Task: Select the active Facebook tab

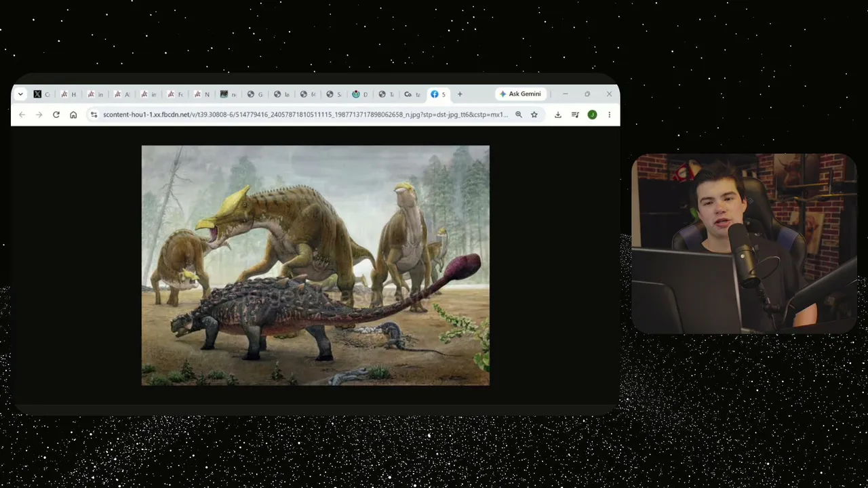Action: click(439, 94)
